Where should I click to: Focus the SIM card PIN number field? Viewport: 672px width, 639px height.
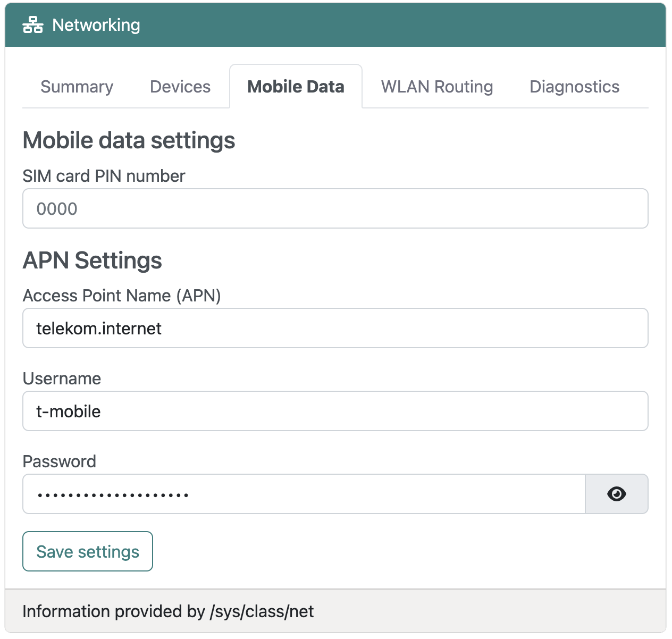point(335,208)
